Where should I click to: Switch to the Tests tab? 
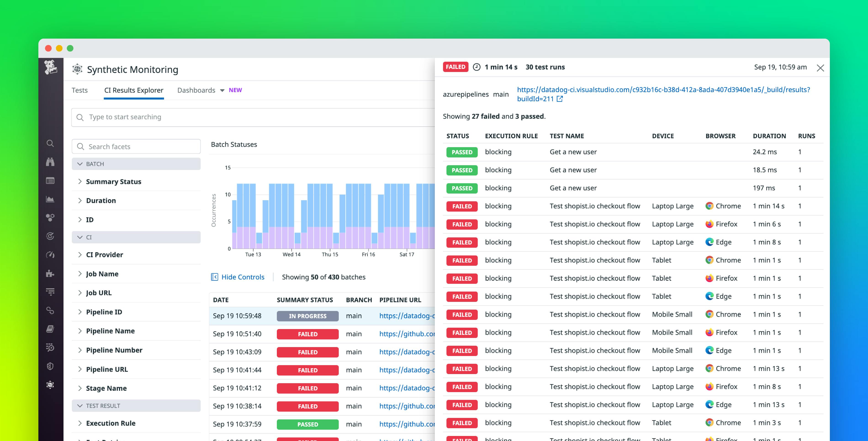click(x=79, y=90)
